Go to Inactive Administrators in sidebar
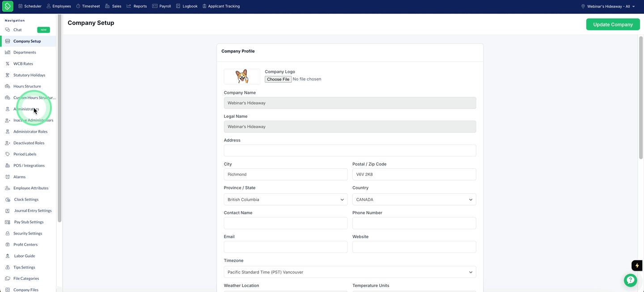644x292 pixels. pyautogui.click(x=33, y=120)
